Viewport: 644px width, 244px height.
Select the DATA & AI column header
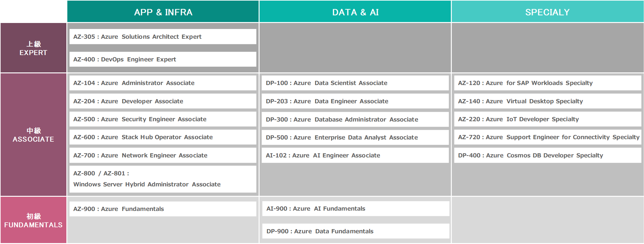[355, 12]
